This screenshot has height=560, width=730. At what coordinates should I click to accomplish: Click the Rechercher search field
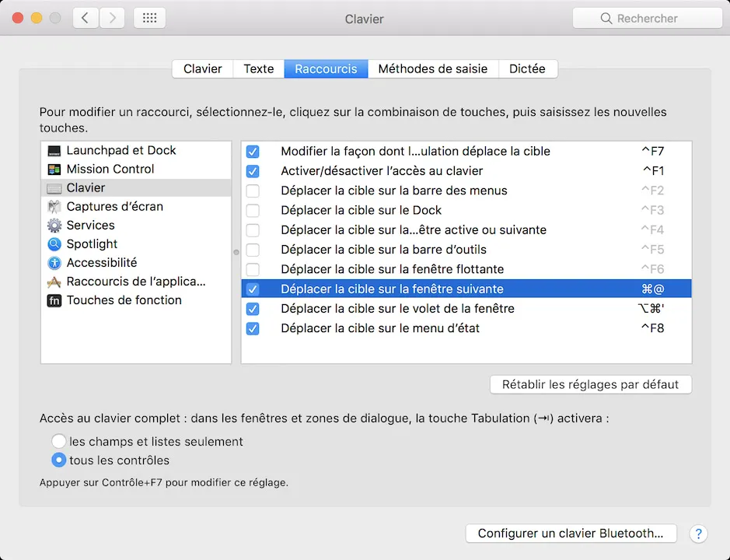(647, 18)
